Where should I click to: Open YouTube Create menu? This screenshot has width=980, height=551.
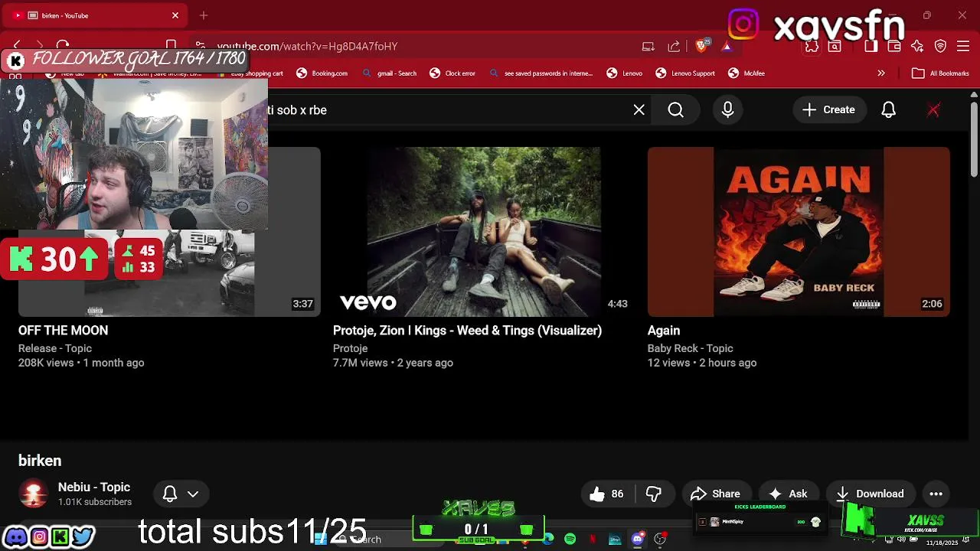(829, 110)
